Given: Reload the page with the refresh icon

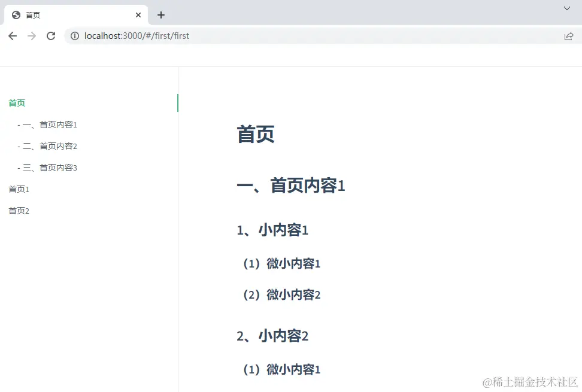Looking at the screenshot, I should click(x=51, y=36).
